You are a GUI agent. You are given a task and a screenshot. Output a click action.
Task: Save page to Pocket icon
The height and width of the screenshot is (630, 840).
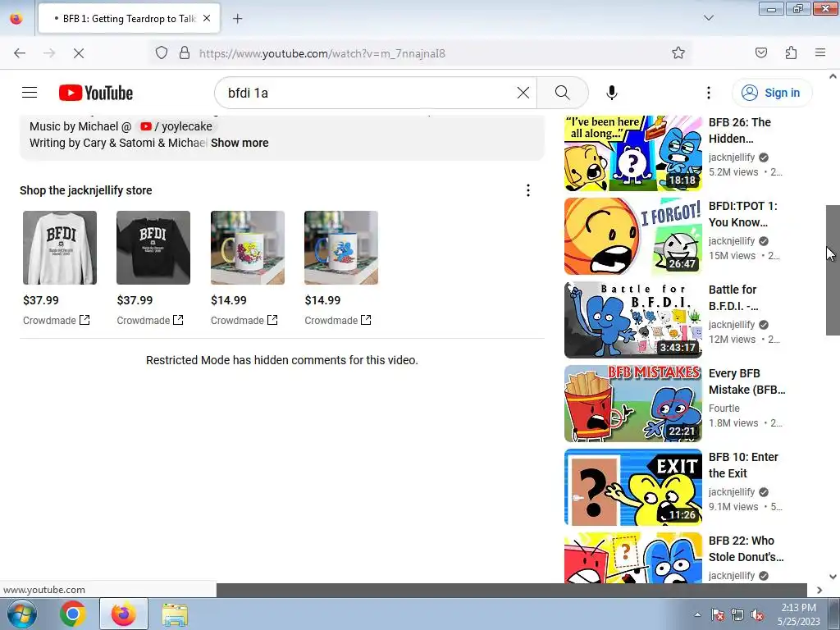coord(760,52)
